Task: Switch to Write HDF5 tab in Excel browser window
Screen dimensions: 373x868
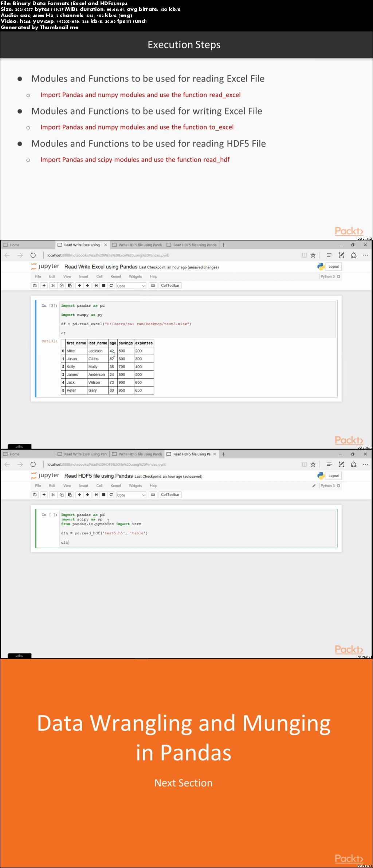Action: point(137,245)
